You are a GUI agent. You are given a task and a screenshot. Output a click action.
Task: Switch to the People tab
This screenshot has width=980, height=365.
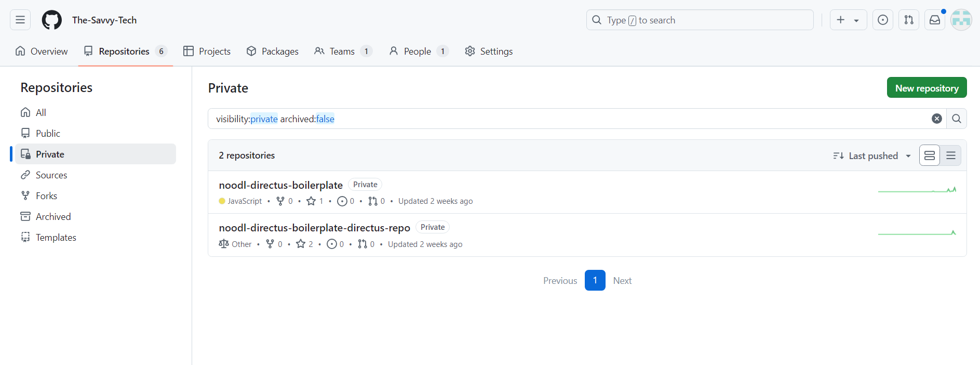(x=419, y=51)
